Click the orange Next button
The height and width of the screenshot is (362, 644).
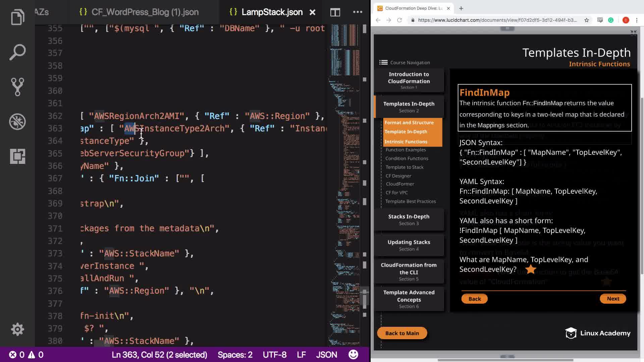pyautogui.click(x=612, y=299)
